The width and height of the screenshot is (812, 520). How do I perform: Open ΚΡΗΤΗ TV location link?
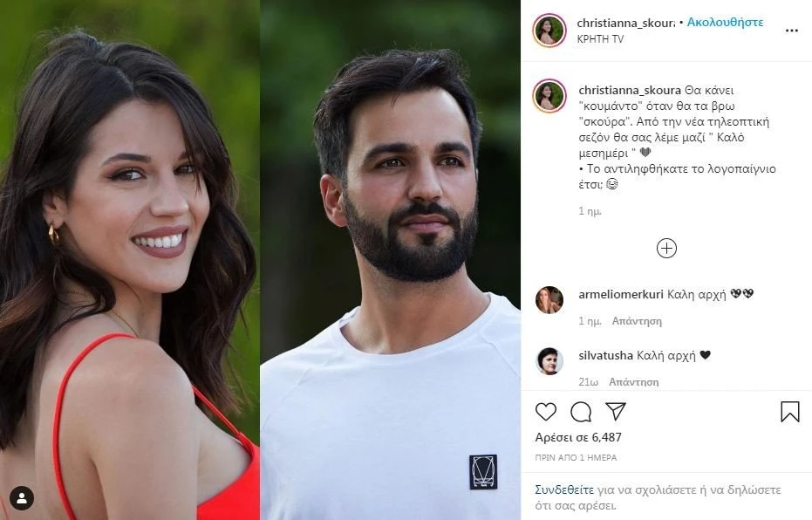click(x=600, y=39)
